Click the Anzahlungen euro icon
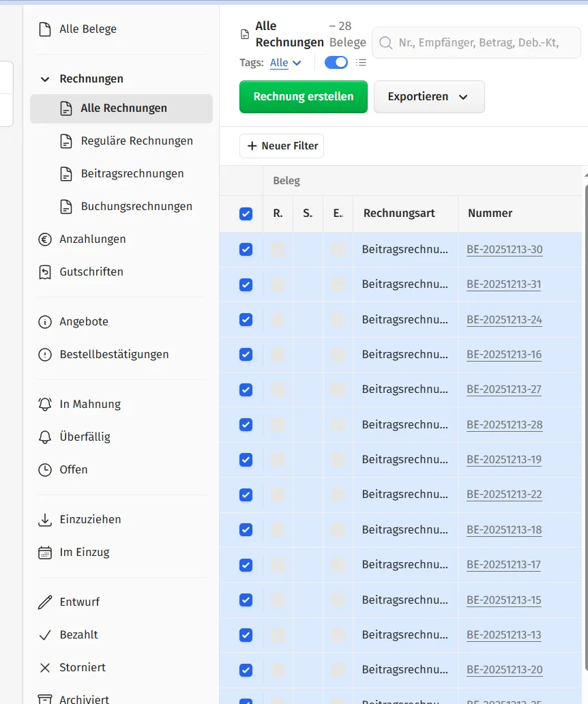The height and width of the screenshot is (704, 588). tap(45, 239)
